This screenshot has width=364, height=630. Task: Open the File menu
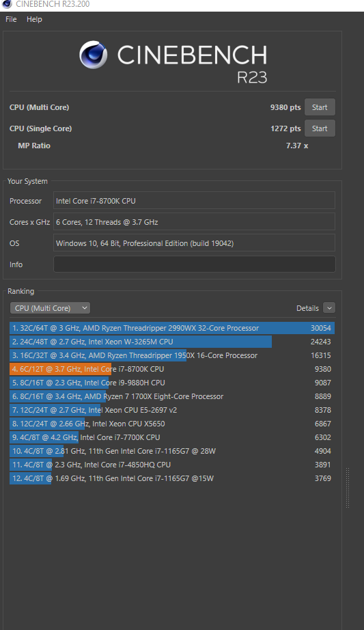tap(11, 19)
